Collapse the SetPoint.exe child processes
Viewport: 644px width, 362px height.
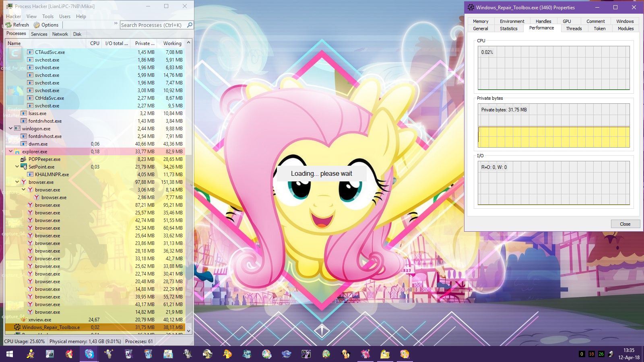coord(17,167)
